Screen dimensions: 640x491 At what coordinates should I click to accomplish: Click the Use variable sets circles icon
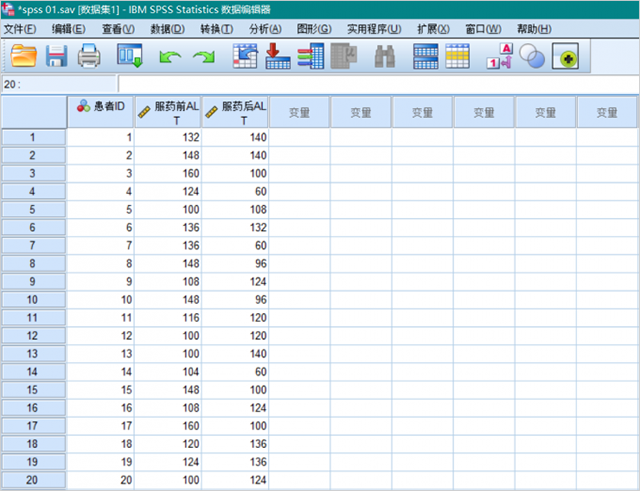(x=532, y=56)
